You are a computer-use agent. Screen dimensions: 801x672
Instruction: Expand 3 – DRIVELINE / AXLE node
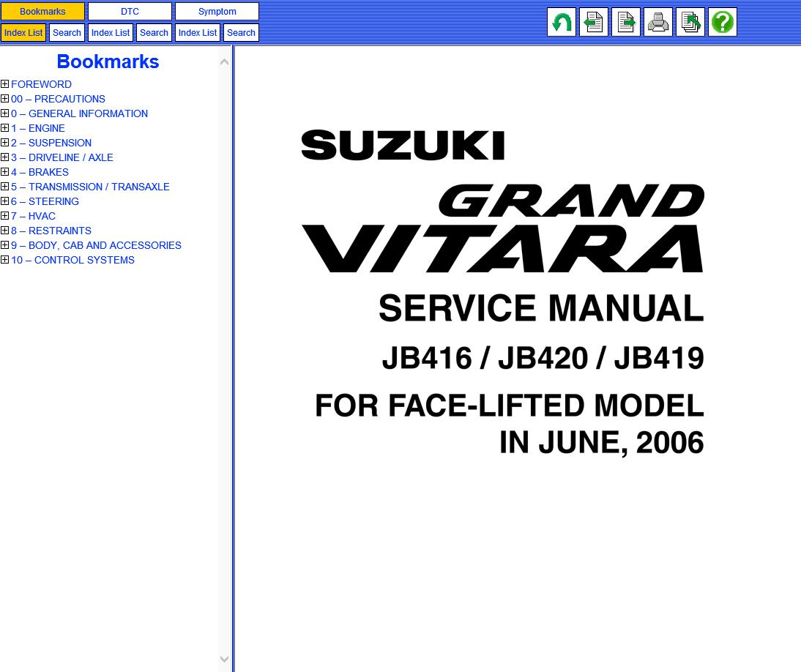point(4,157)
